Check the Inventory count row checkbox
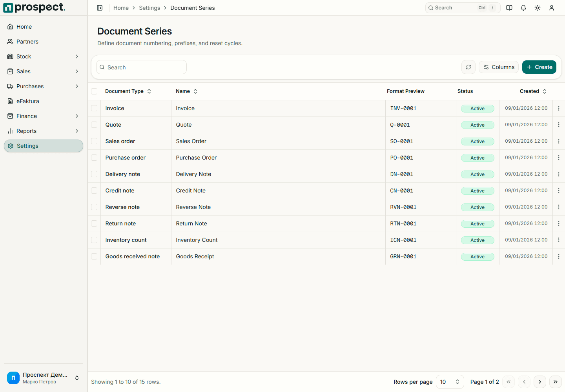The width and height of the screenshot is (565, 392). [94, 240]
